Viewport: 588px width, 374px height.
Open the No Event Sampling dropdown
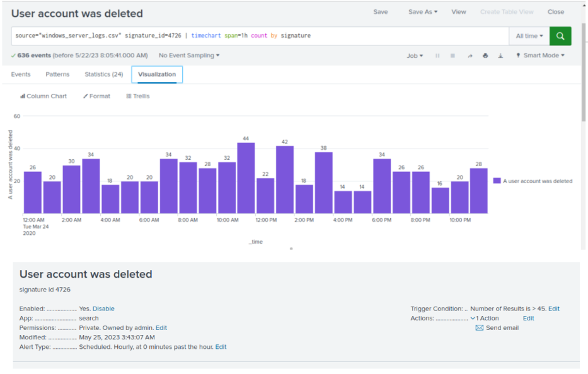coord(189,55)
